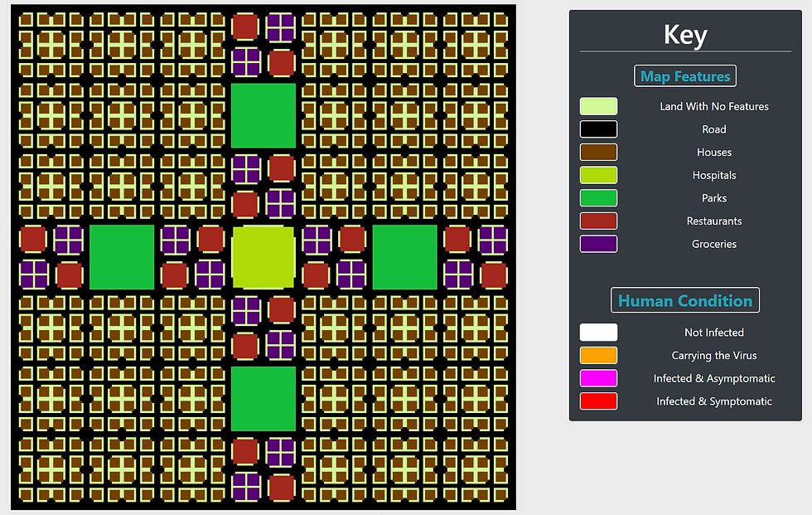Select the white Not Infected swatch
Image resolution: width=812 pixels, height=515 pixels.
tap(598, 332)
